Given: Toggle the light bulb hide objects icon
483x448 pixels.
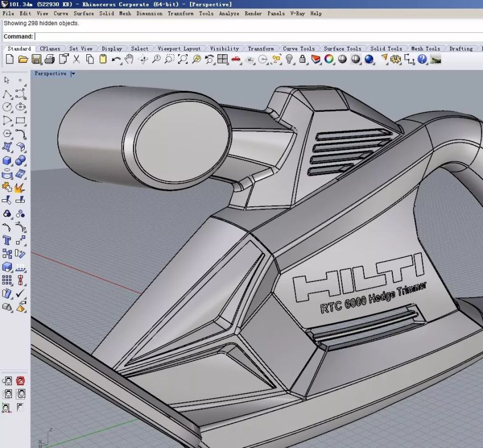Looking at the screenshot, I should (x=289, y=59).
